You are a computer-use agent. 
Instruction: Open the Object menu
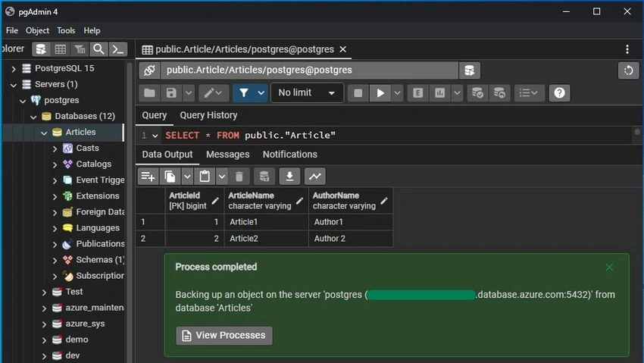pyautogui.click(x=37, y=31)
